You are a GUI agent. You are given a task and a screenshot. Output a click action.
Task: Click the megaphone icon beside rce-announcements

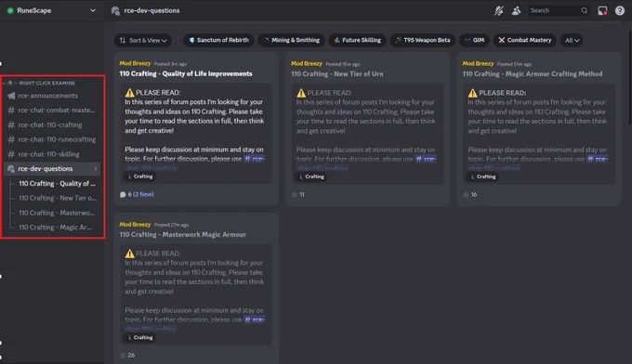[x=11, y=96]
